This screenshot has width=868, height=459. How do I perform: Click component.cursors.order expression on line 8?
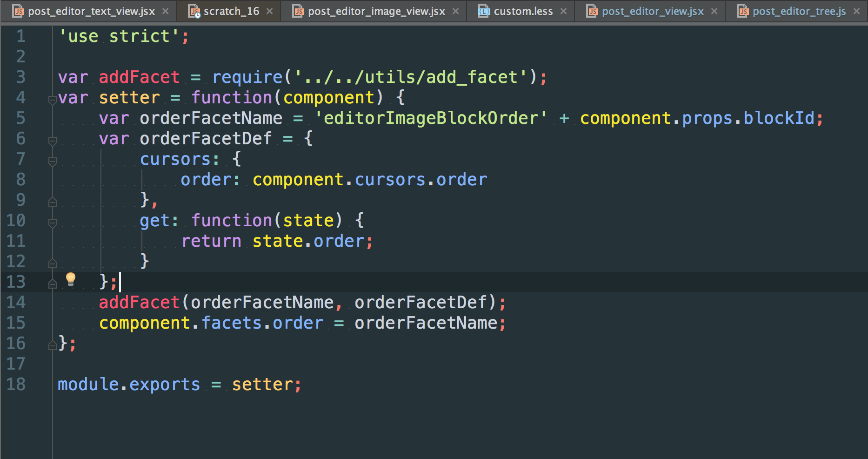pyautogui.click(x=370, y=180)
